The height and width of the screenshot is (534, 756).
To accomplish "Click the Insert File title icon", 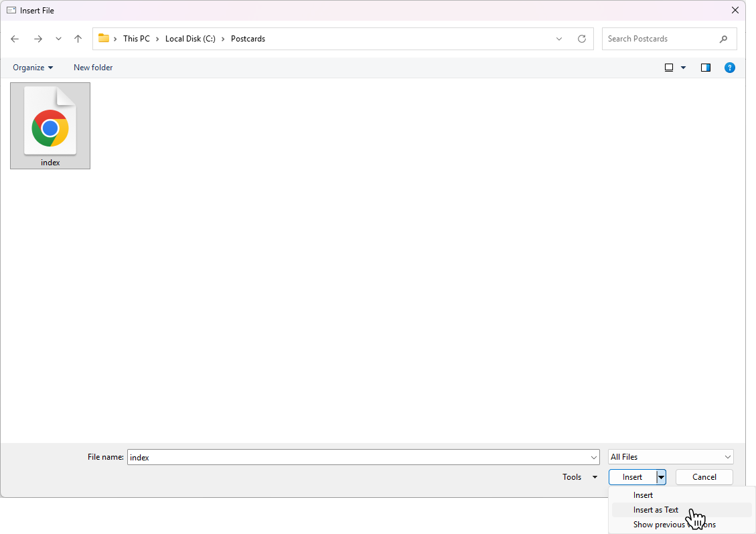I will 11,10.
